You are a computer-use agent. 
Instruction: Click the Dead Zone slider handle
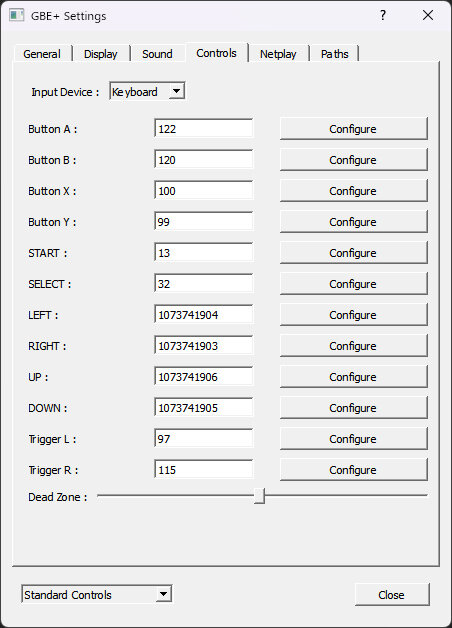(259, 496)
